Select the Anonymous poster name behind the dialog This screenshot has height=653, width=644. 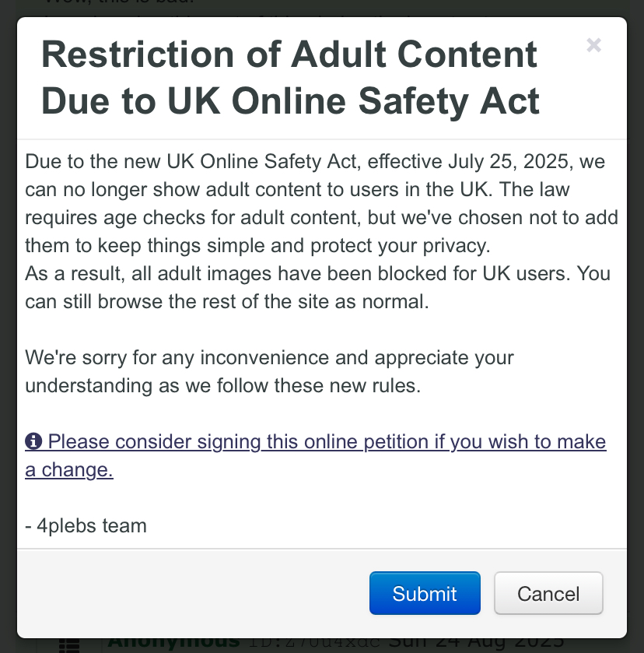click(173, 643)
